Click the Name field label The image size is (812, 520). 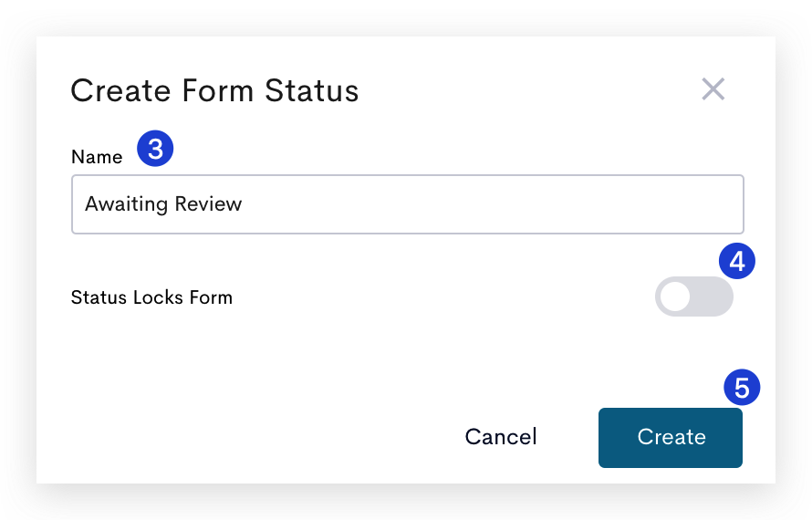pyautogui.click(x=97, y=157)
